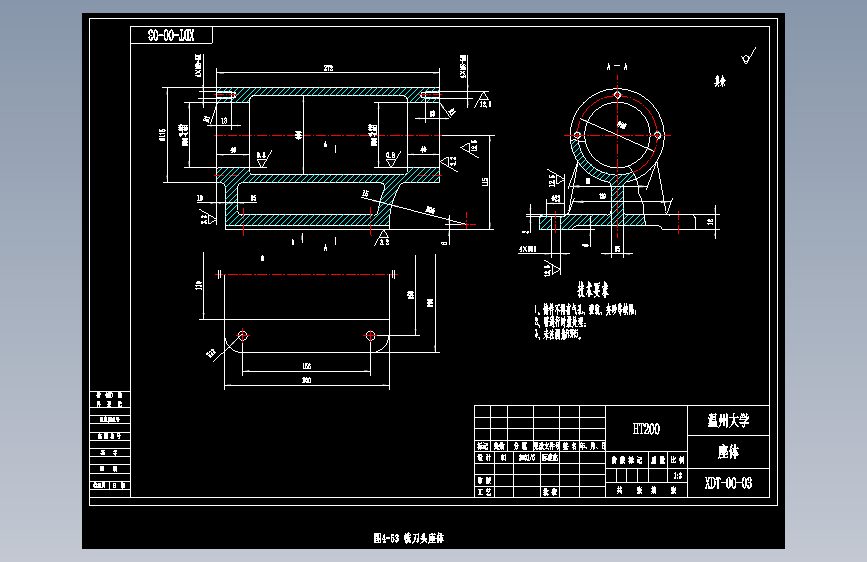867x562 pixels.
Task: Select the Ø115 dimension on left of section view
Action: pyautogui.click(x=162, y=135)
